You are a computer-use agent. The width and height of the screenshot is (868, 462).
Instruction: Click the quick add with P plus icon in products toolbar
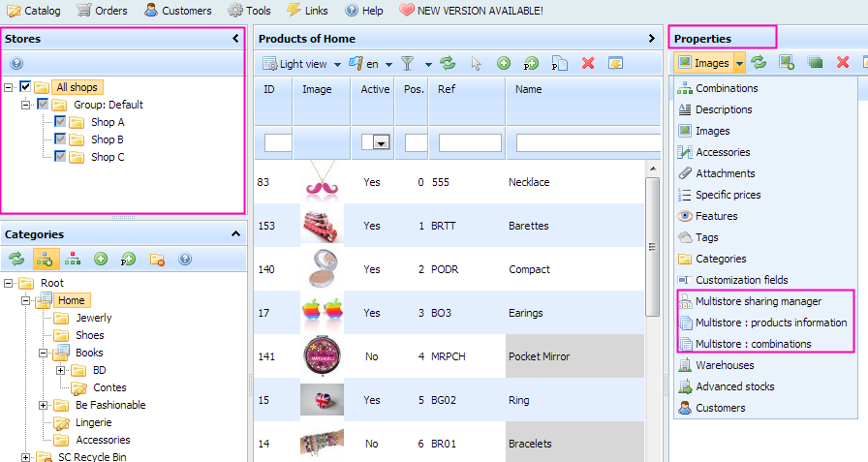[532, 64]
